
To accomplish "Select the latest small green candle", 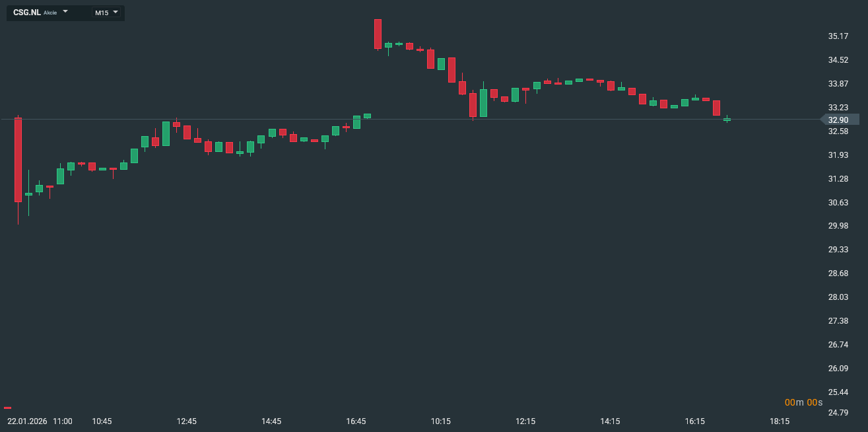I will coord(727,120).
